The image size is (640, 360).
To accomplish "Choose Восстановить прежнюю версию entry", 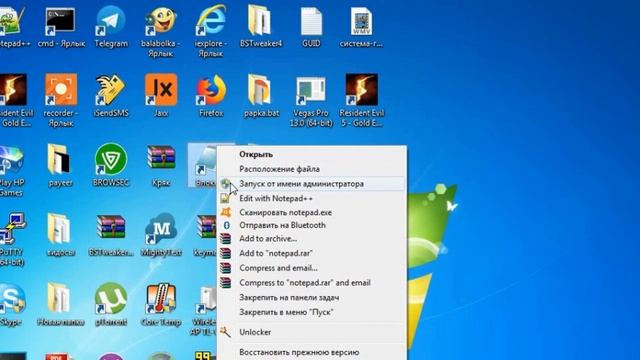I will (312, 352).
